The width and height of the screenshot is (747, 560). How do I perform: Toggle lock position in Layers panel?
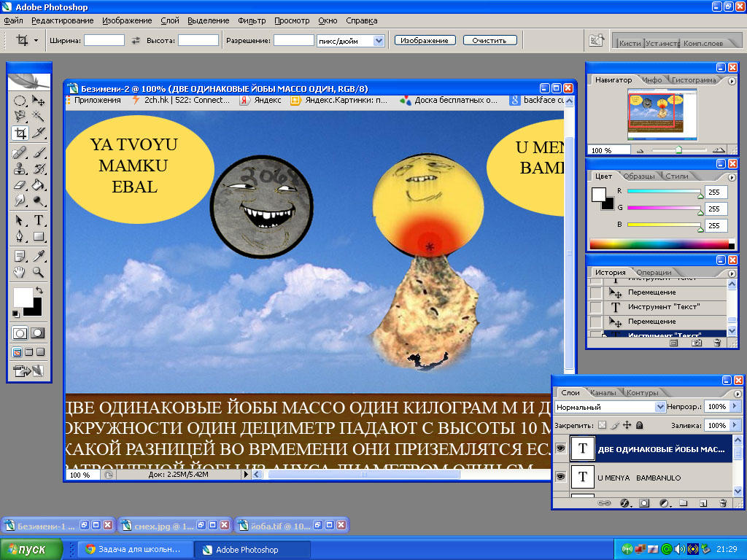point(627,425)
